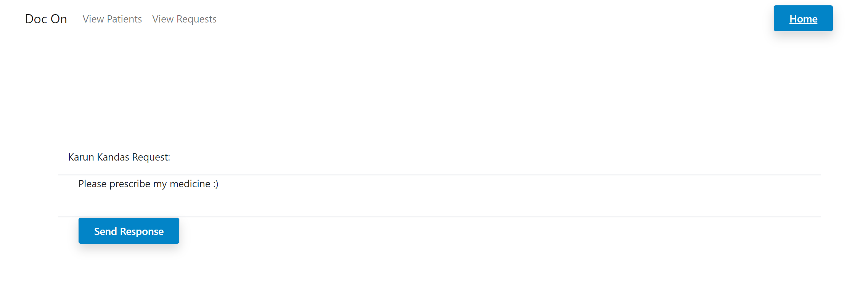Click the word 'medicine' in the request body

190,184
